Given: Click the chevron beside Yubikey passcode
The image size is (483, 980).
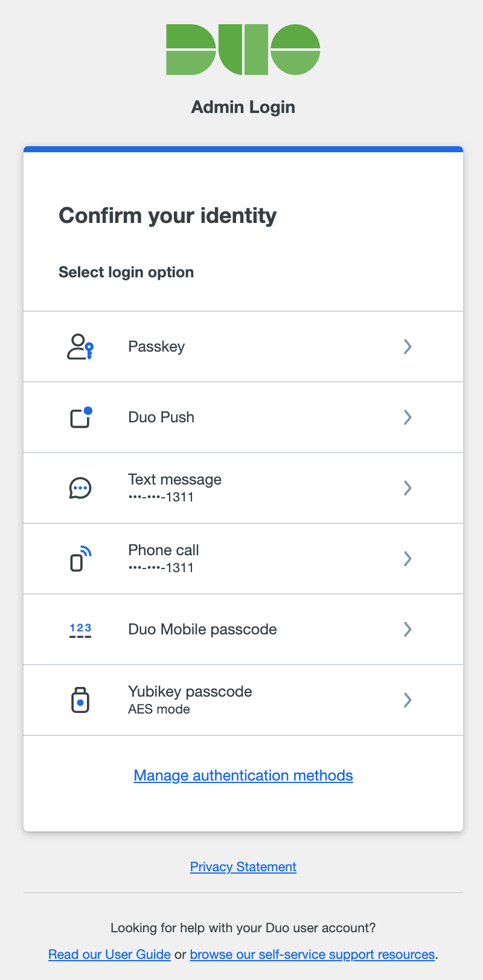Looking at the screenshot, I should click(x=408, y=700).
